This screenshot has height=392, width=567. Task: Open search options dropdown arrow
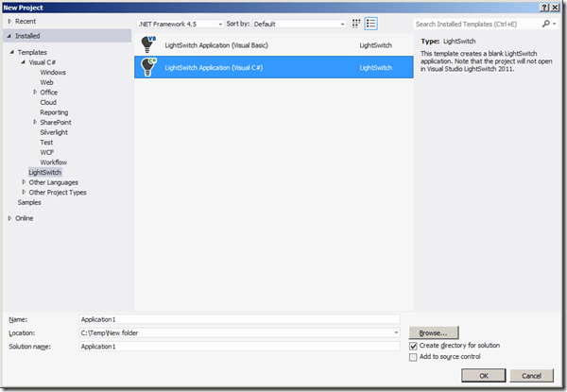(555, 24)
